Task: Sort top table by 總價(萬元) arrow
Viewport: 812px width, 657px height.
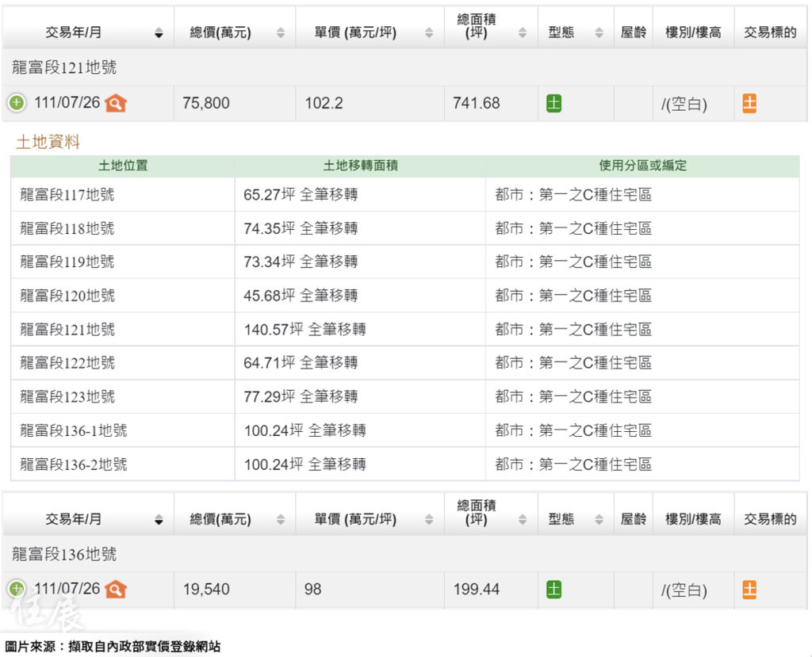Action: [x=281, y=33]
